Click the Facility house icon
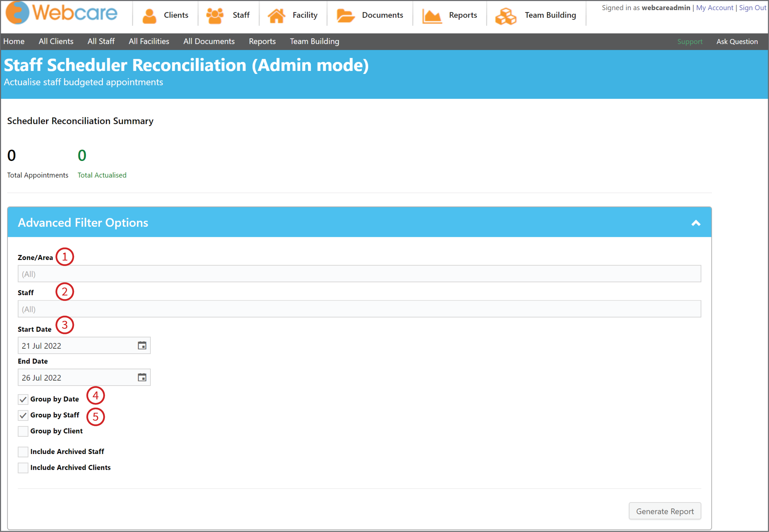 point(277,16)
